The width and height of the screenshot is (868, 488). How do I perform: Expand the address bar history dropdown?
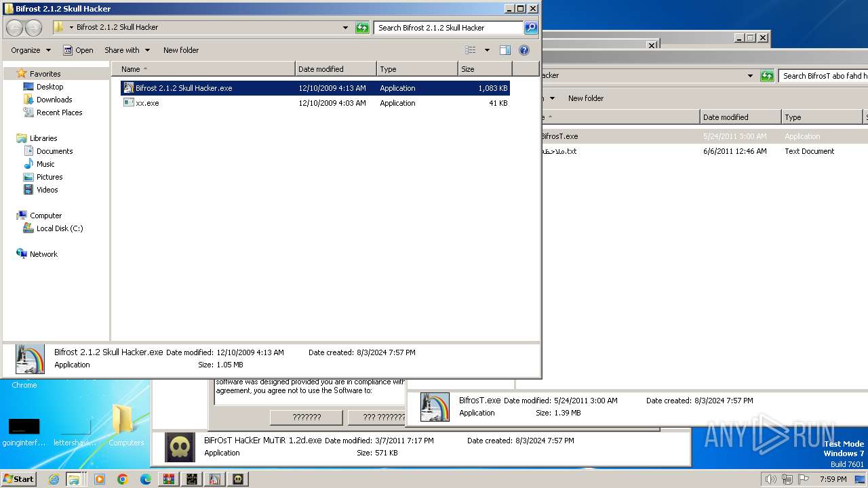pyautogui.click(x=346, y=28)
